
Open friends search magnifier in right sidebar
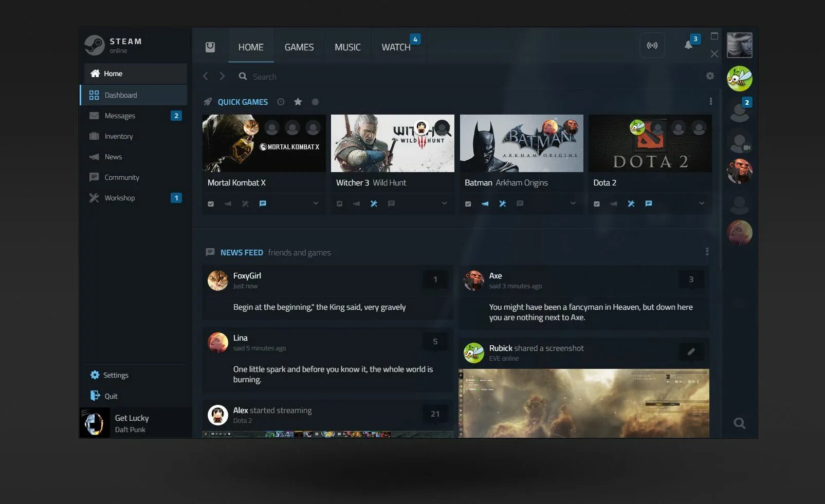(739, 423)
